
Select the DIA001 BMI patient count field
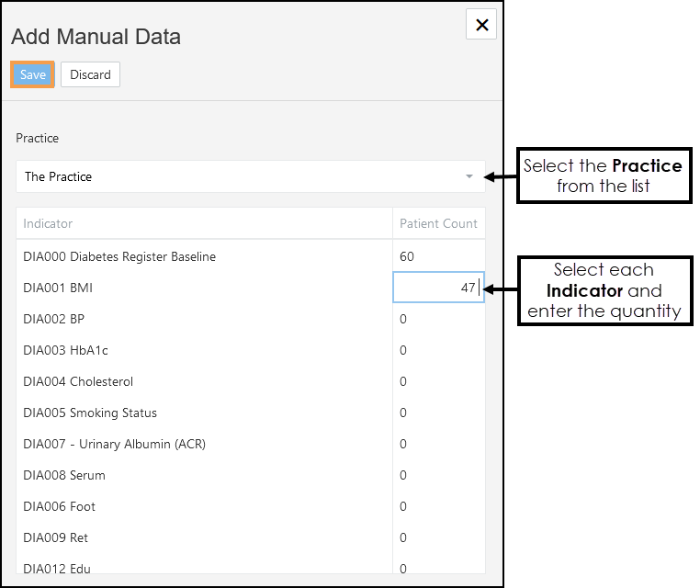tap(438, 288)
